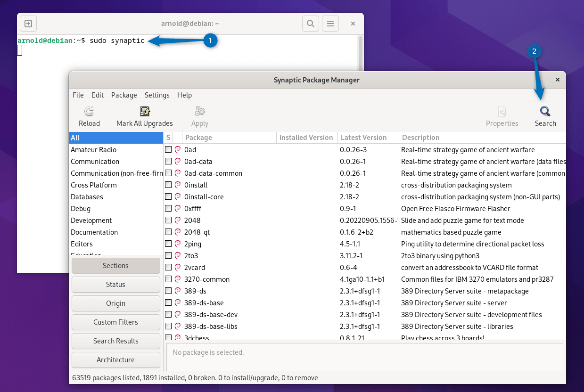Enable the checkbox for the 2048 package
Viewport: 584px width, 392px height.
(x=168, y=220)
